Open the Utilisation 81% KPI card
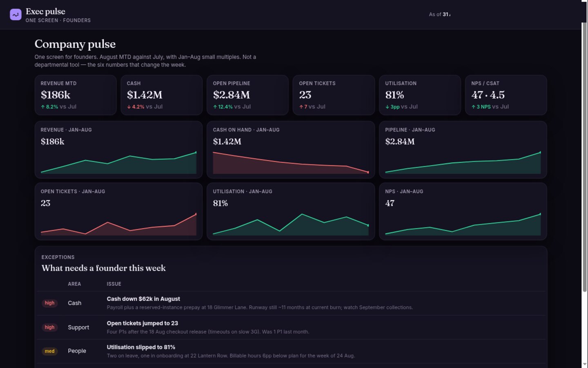The height and width of the screenshot is (368, 588). tap(420, 95)
